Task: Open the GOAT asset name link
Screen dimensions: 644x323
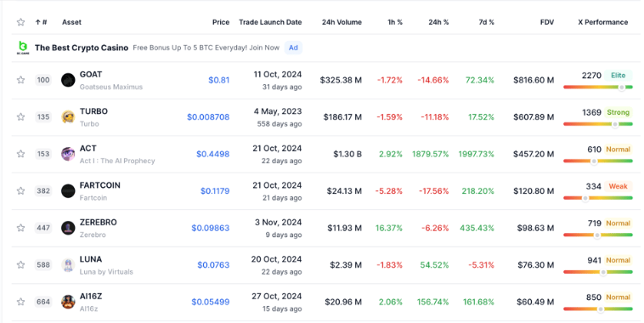Action: click(x=91, y=75)
